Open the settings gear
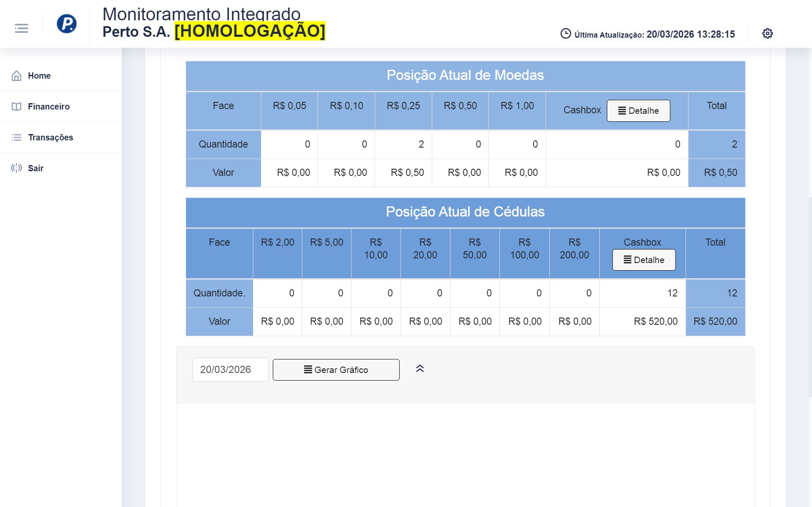Screen dimensions: 812x507 pyautogui.click(x=767, y=33)
